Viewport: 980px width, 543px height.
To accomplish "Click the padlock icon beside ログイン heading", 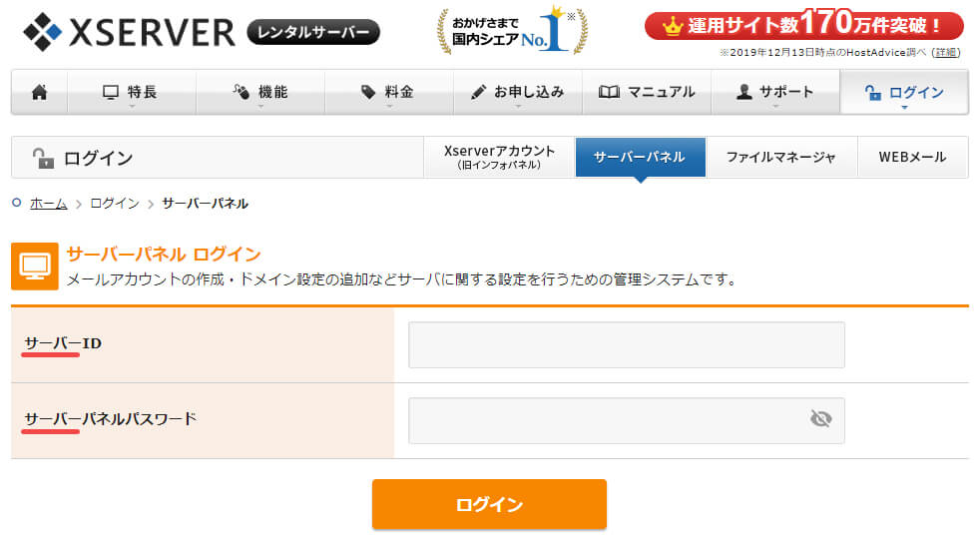I will (x=43, y=158).
